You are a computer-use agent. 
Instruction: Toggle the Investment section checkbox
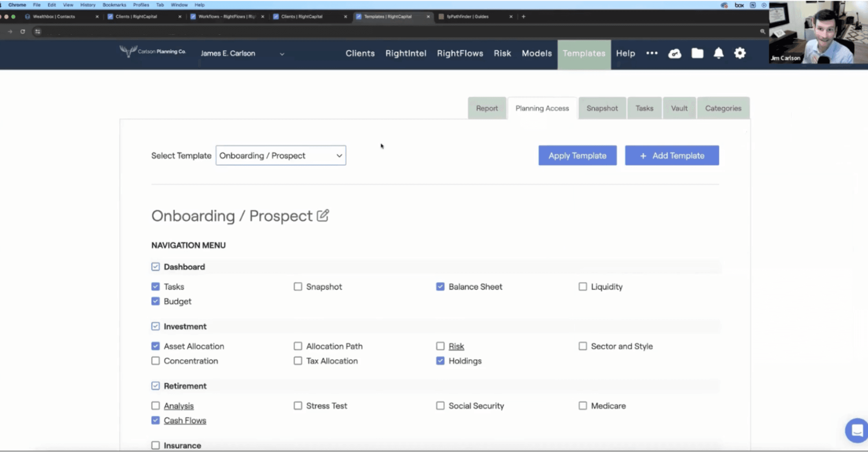tap(155, 326)
